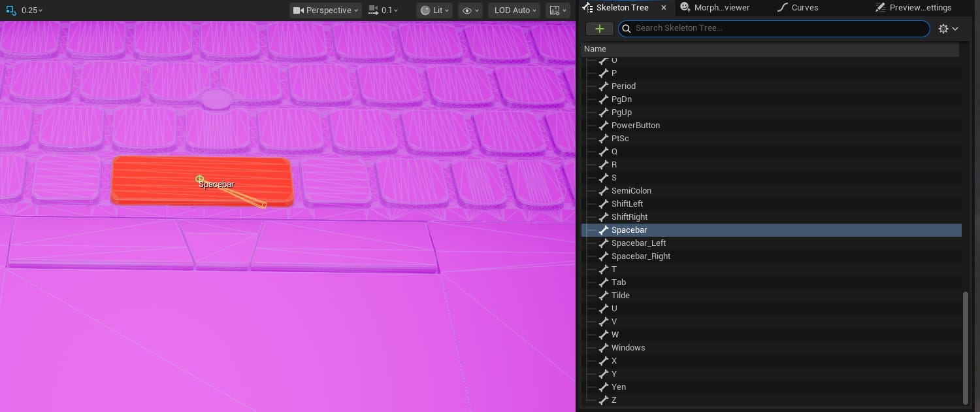Click the bone icon beside Windows
The width and height of the screenshot is (980, 412).
(604, 348)
